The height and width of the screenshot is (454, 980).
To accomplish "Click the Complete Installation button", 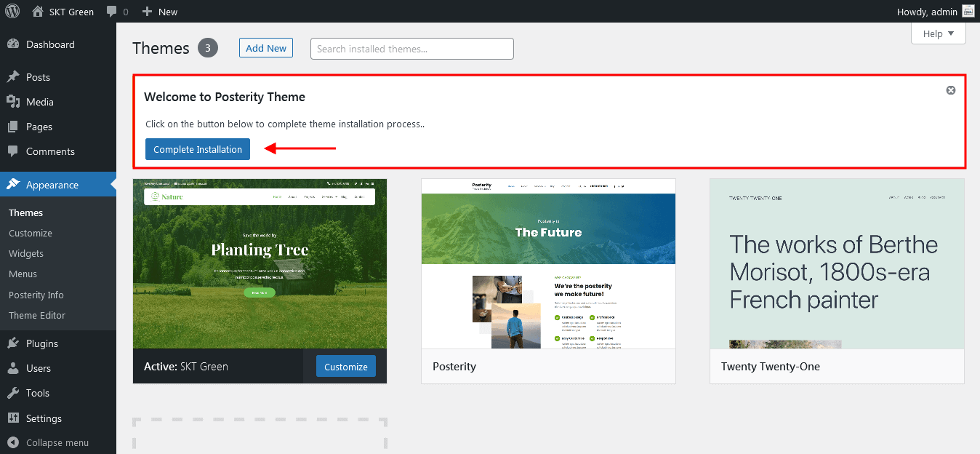I will click(x=198, y=149).
